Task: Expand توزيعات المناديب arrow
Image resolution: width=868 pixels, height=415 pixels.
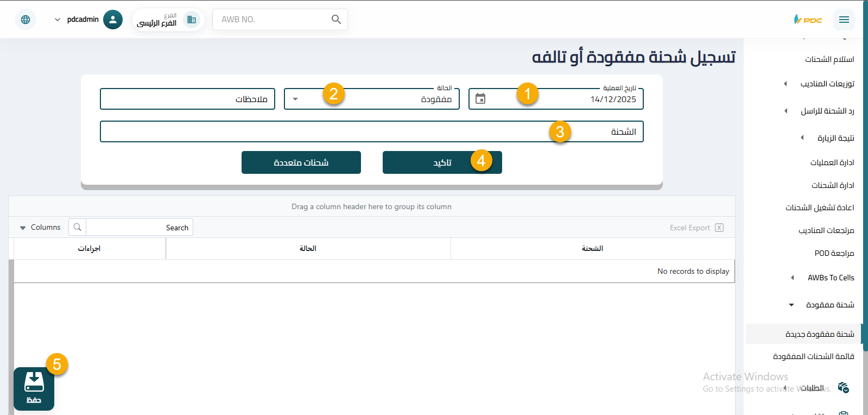Action: tap(785, 84)
